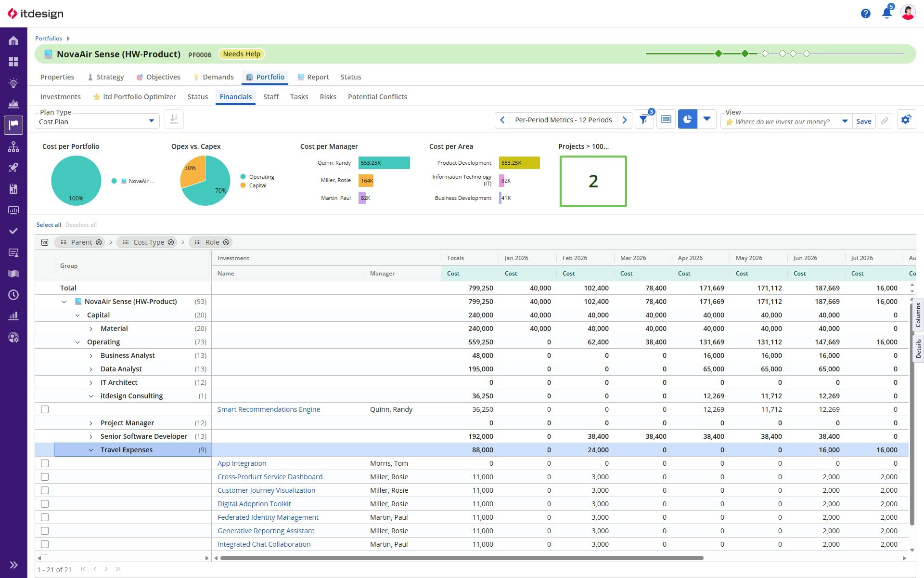Image resolution: width=924 pixels, height=578 pixels.
Task: Expand the Material group
Action: coord(91,328)
